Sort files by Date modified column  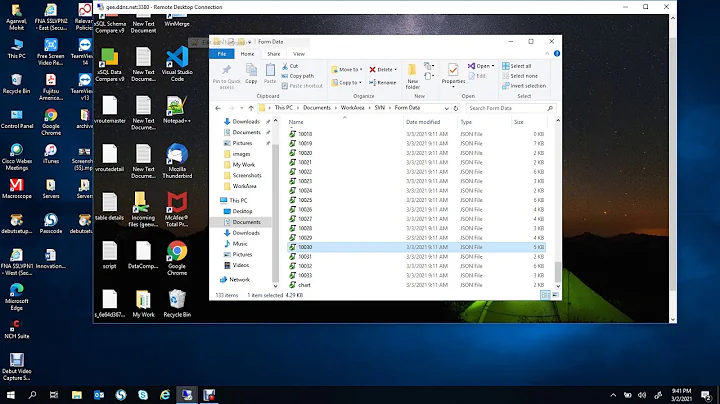424,121
